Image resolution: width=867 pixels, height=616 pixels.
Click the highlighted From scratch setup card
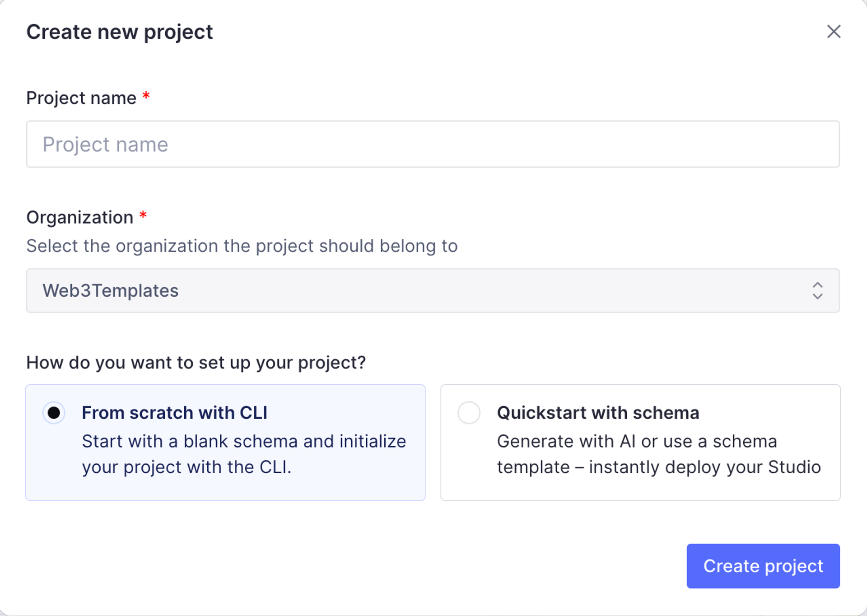225,443
